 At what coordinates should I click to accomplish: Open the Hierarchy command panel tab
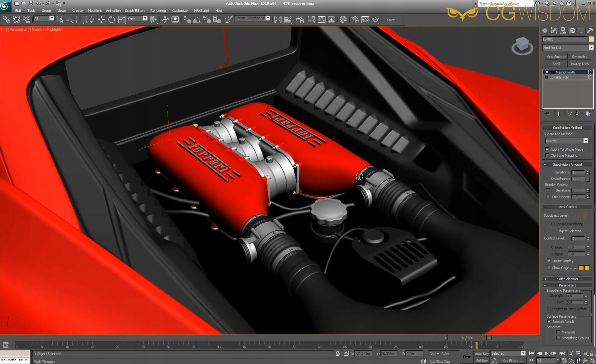click(563, 31)
